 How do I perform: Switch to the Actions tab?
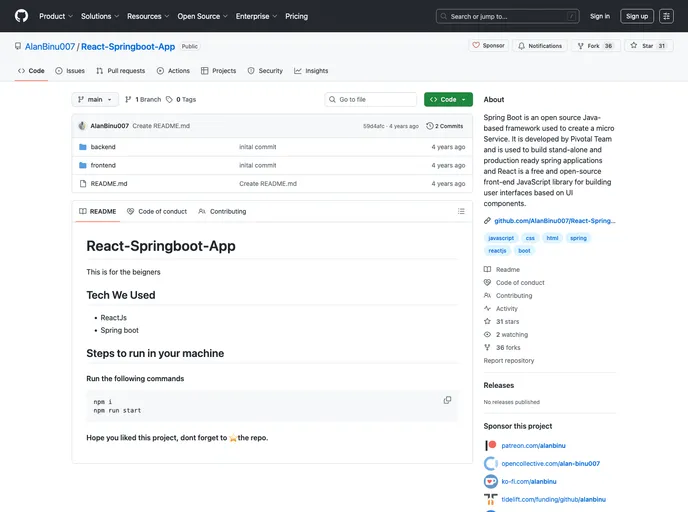click(173, 71)
